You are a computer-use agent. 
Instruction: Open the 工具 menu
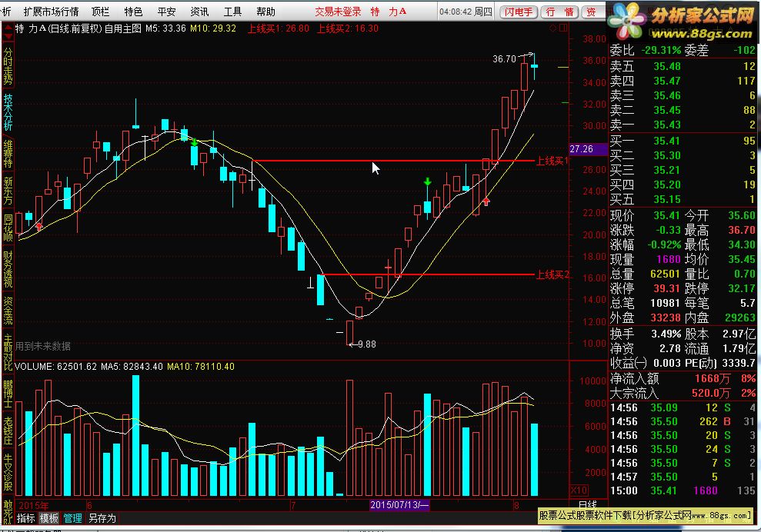232,12
